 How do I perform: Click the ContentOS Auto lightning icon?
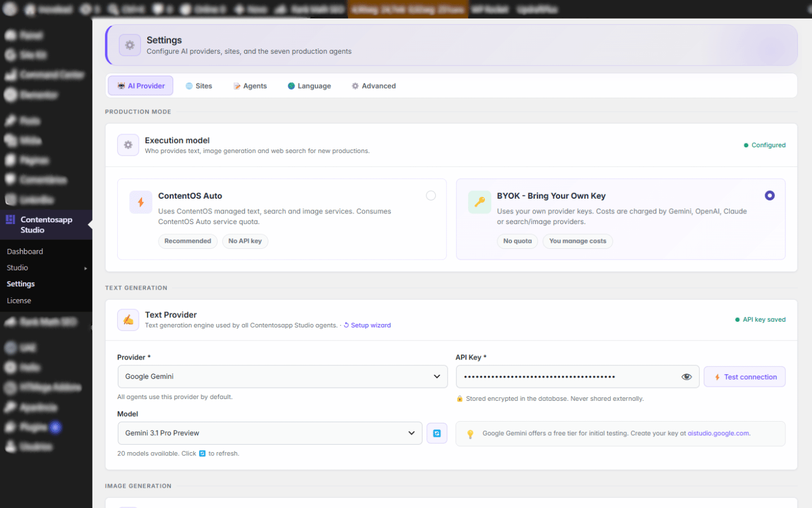click(x=140, y=202)
